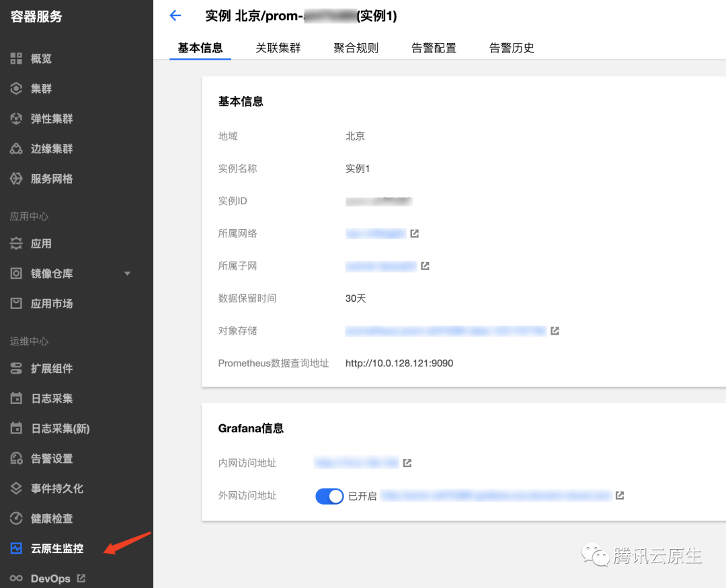
Task: Open external link icon next to 所属网络
Action: click(415, 234)
